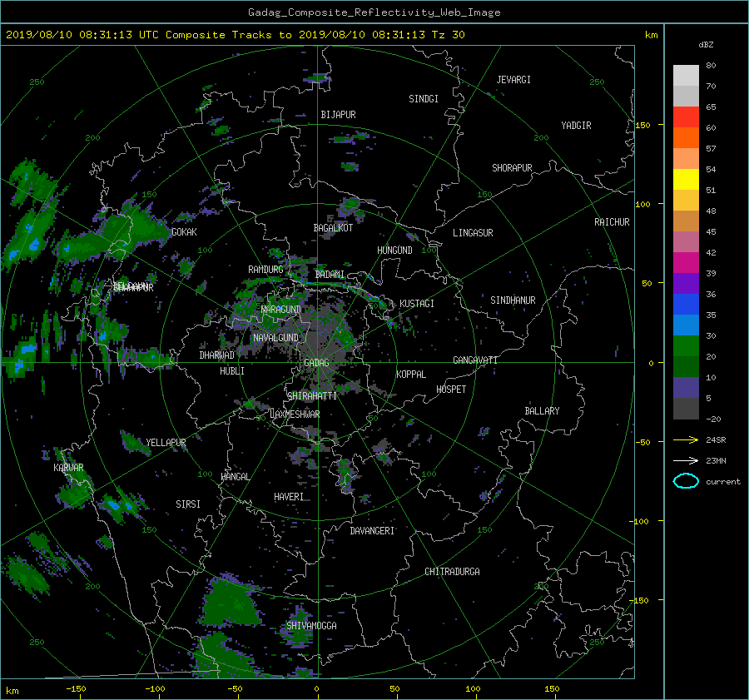Click the NAVALGUND city label
This screenshot has height=700, width=749.
tap(275, 338)
